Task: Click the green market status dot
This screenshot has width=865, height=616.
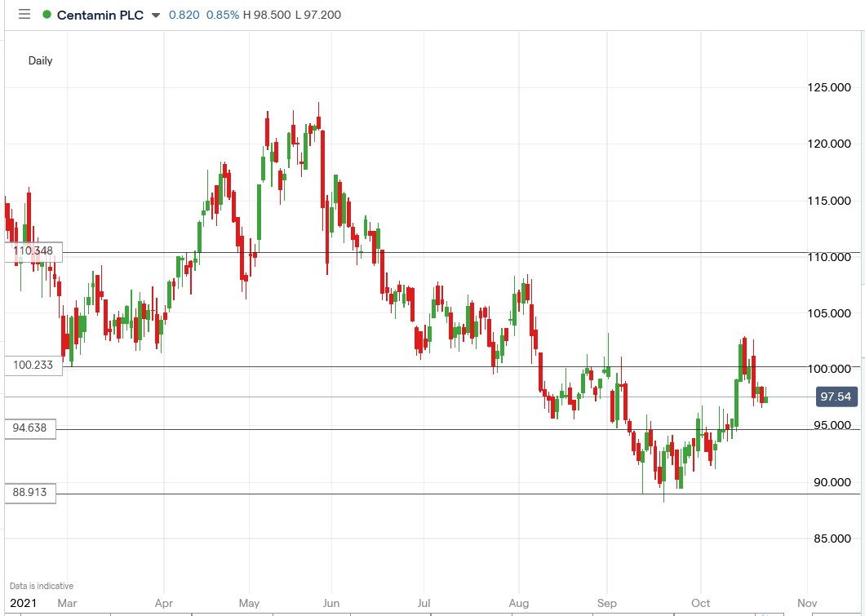Action: pyautogui.click(x=46, y=14)
